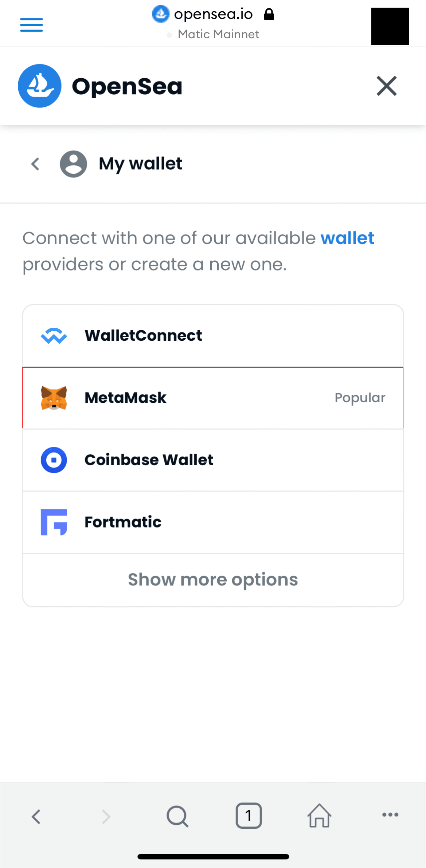Tap the WalletConnect wave logo icon
The image size is (426, 868).
54,336
